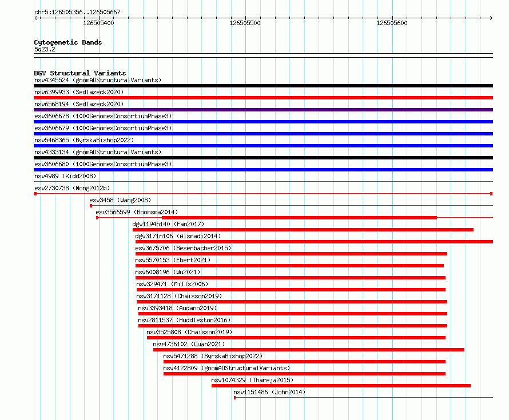Open nsv2811537 (Huddleston2016) variant label
The image size is (509, 420).
[x=184, y=320]
